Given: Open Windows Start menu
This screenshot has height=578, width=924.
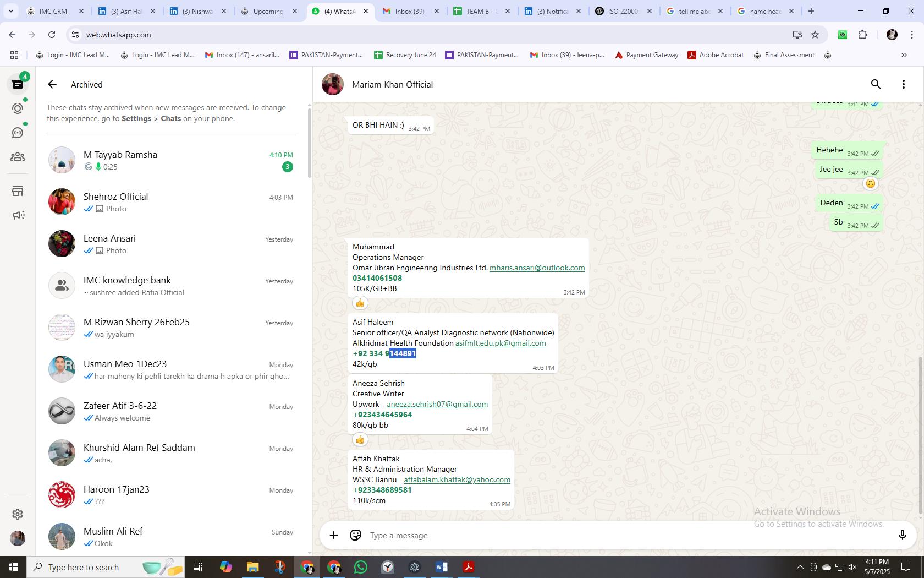Looking at the screenshot, I should pyautogui.click(x=13, y=567).
